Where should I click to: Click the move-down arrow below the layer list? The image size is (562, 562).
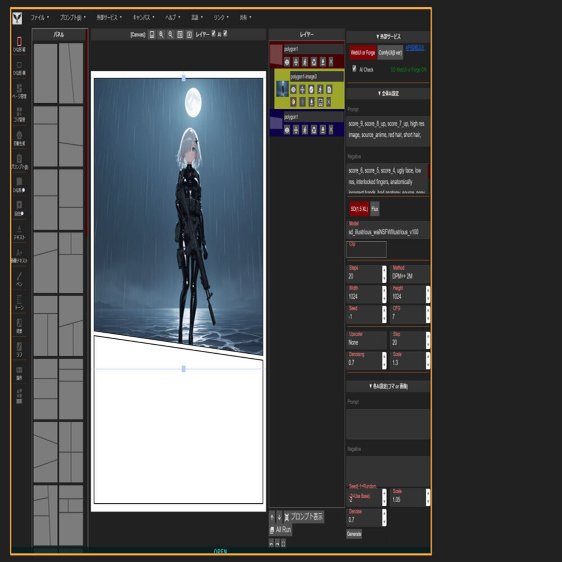point(279,516)
